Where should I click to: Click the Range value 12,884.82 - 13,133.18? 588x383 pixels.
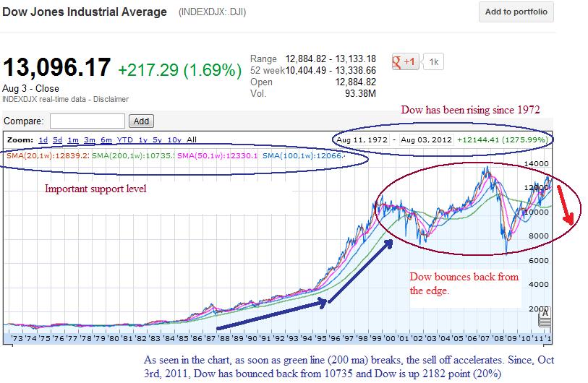(331, 59)
